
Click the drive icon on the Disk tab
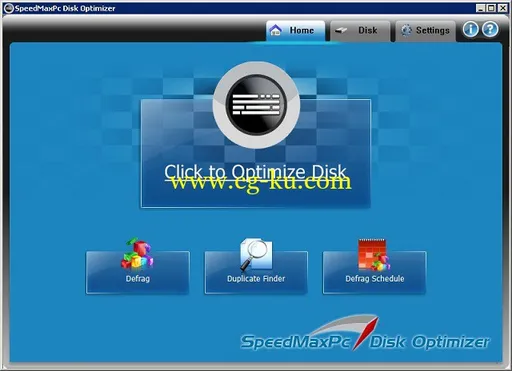pyautogui.click(x=341, y=30)
